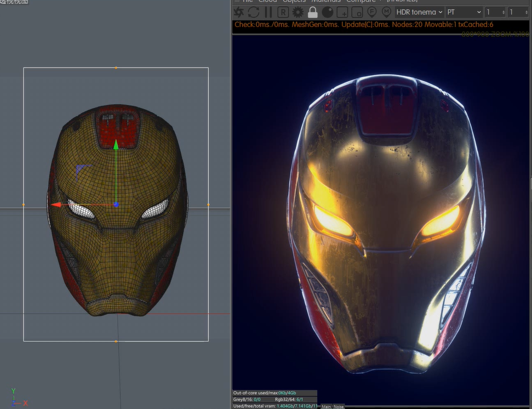
Task: Click the second numeric stepper field
Action: click(x=518, y=12)
